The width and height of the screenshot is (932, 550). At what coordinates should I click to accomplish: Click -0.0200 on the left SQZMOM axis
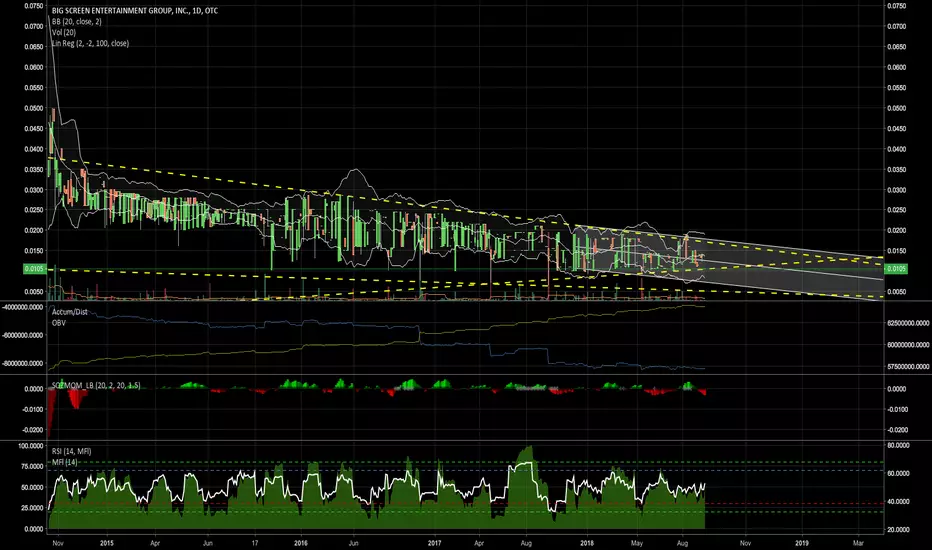pyautogui.click(x=33, y=429)
